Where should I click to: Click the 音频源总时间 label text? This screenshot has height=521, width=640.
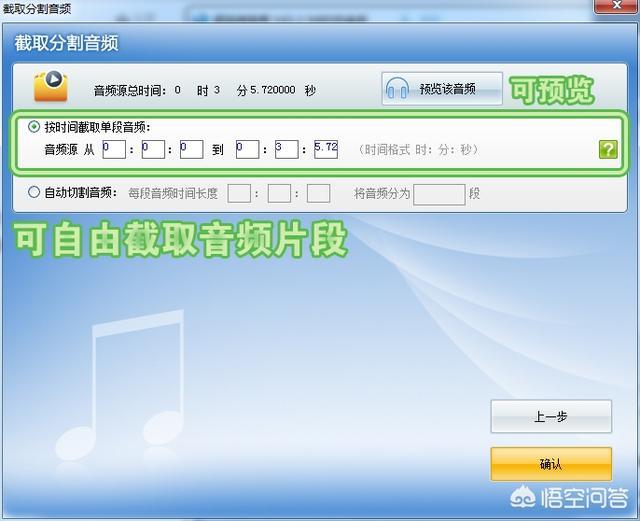[x=130, y=90]
